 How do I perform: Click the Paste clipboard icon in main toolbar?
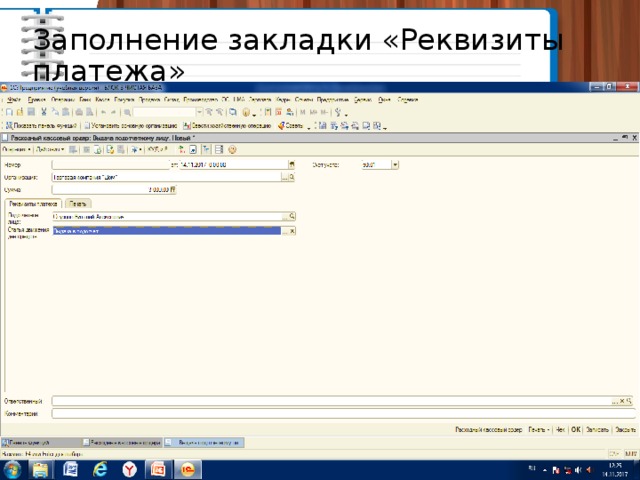click(65, 112)
